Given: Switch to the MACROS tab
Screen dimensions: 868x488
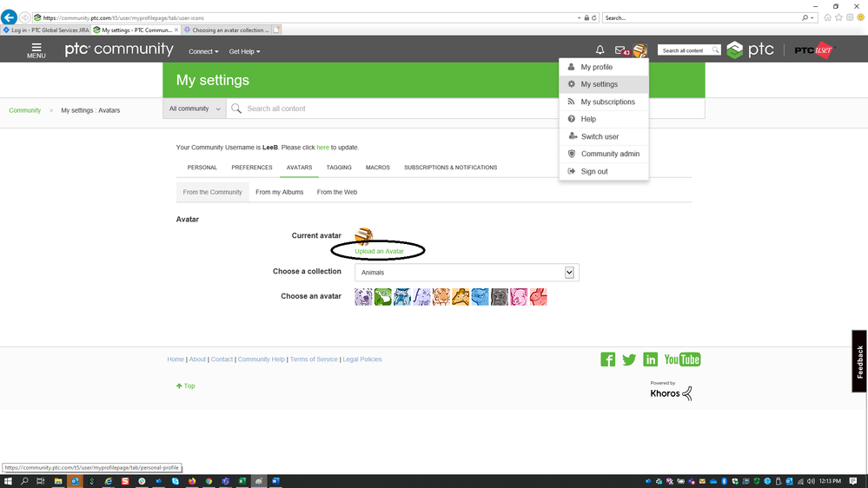Looking at the screenshot, I should click(x=378, y=168).
